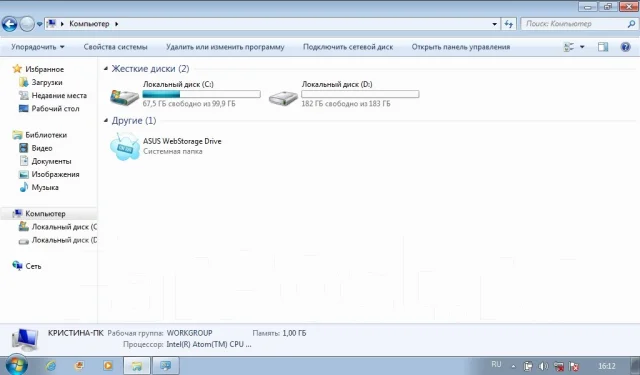This screenshot has width=640, height=375.
Task: Click Открыть панель управления
Action: coord(460,47)
